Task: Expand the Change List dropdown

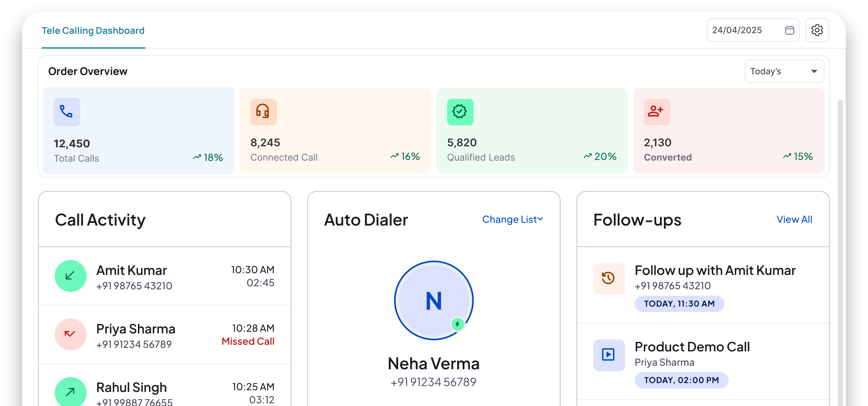Action: point(512,219)
